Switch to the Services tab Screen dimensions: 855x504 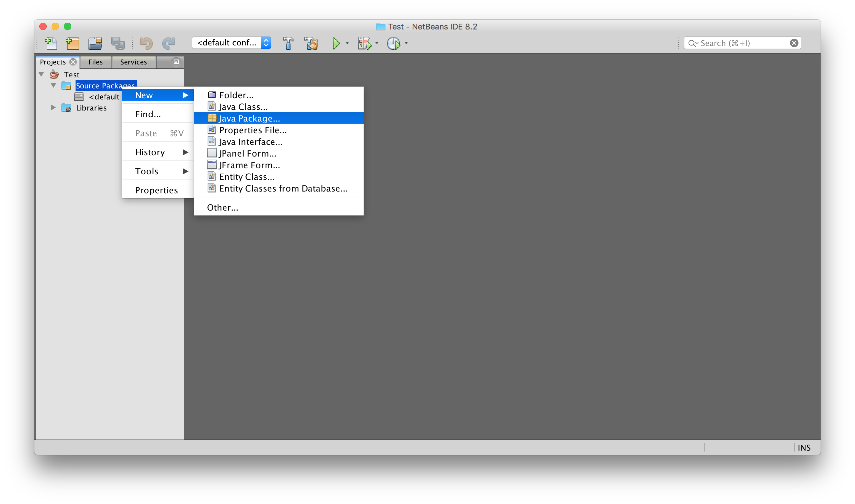134,62
